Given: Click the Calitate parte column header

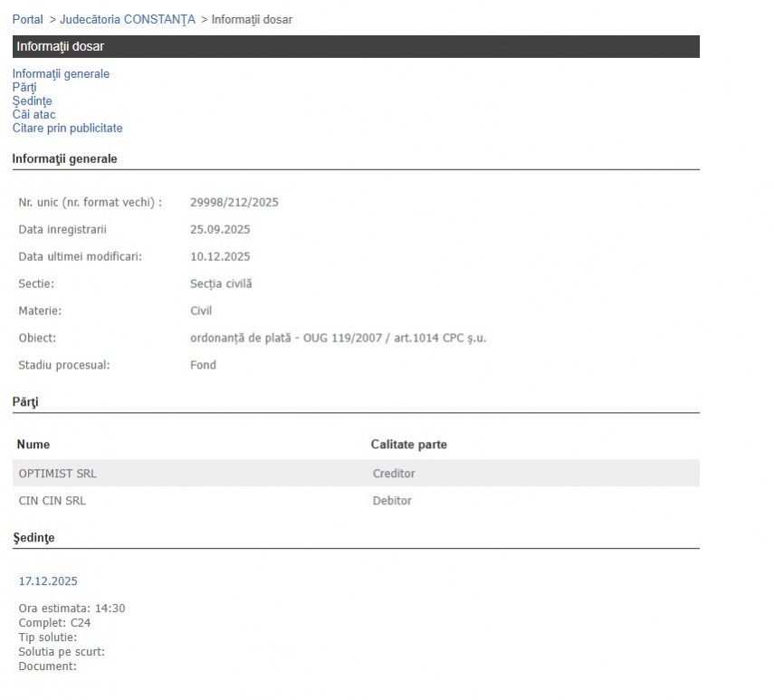Looking at the screenshot, I should pos(408,445).
